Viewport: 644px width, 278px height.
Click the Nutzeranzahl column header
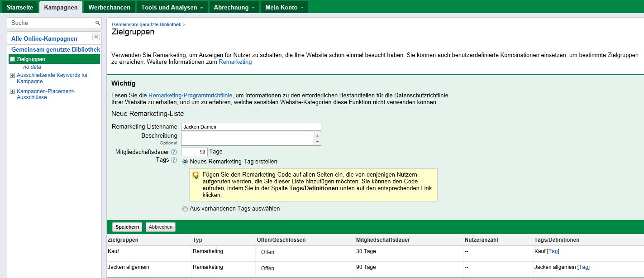point(481,240)
